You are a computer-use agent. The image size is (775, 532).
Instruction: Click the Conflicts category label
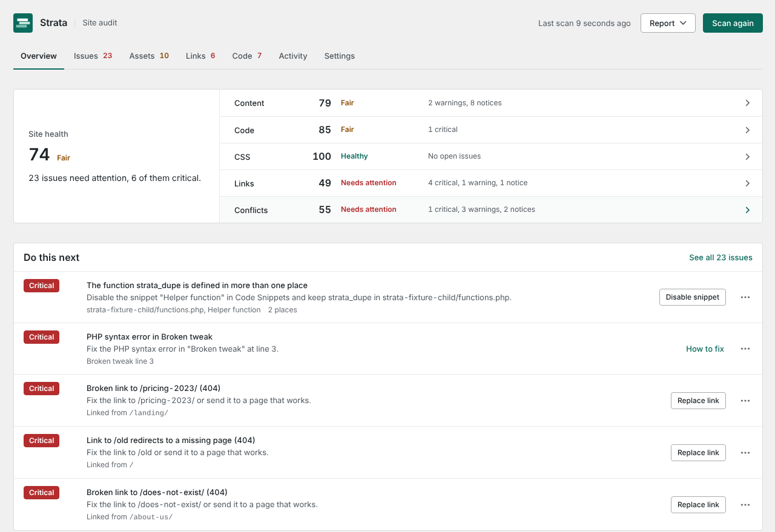(x=251, y=210)
